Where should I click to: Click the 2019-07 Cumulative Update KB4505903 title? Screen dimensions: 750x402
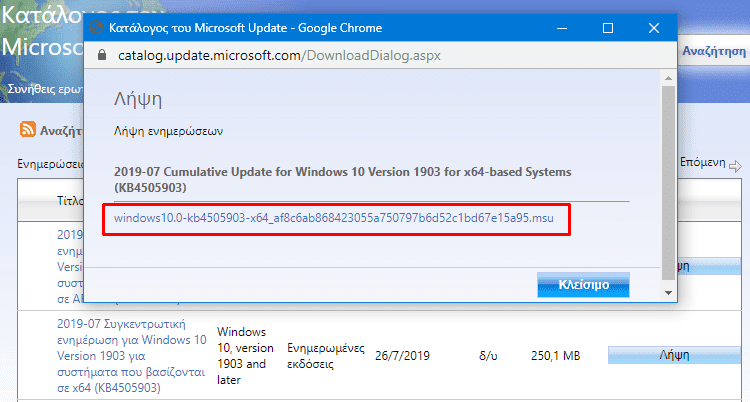[x=342, y=179]
